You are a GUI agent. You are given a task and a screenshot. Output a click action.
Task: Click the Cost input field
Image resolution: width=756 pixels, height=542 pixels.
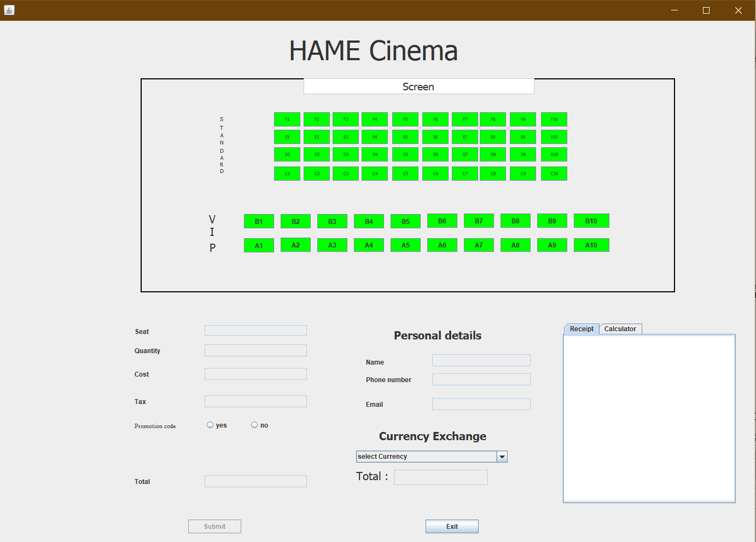point(255,374)
